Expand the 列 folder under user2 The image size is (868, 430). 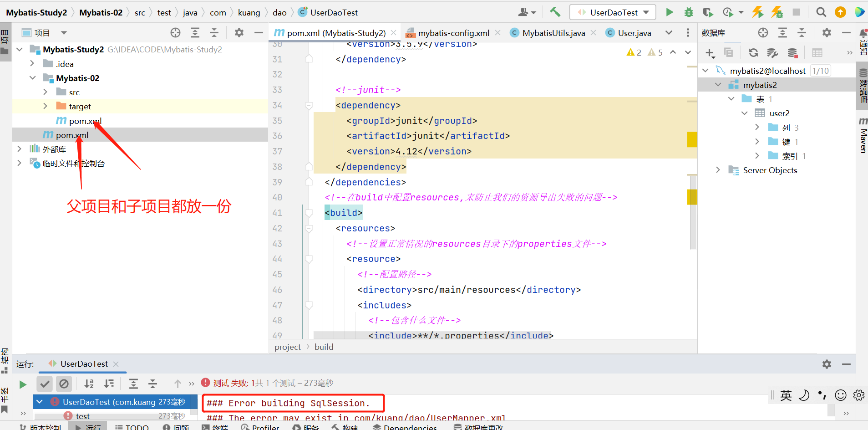tap(757, 128)
